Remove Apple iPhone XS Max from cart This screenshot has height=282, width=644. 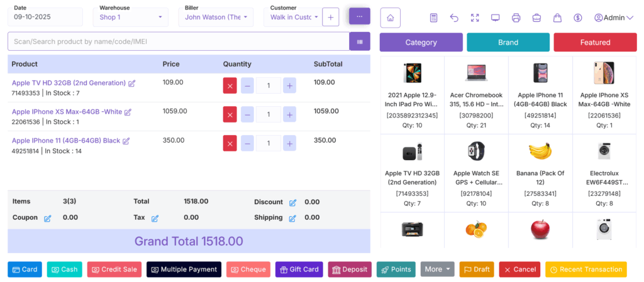click(230, 114)
